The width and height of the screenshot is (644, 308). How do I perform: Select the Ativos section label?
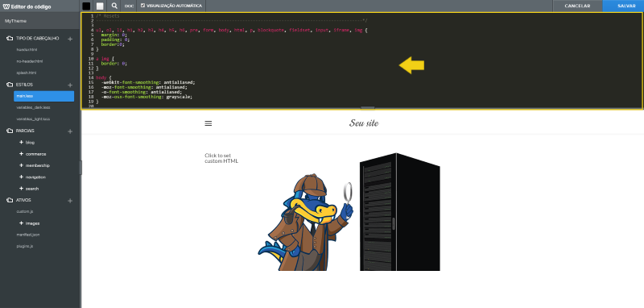pyautogui.click(x=23, y=200)
